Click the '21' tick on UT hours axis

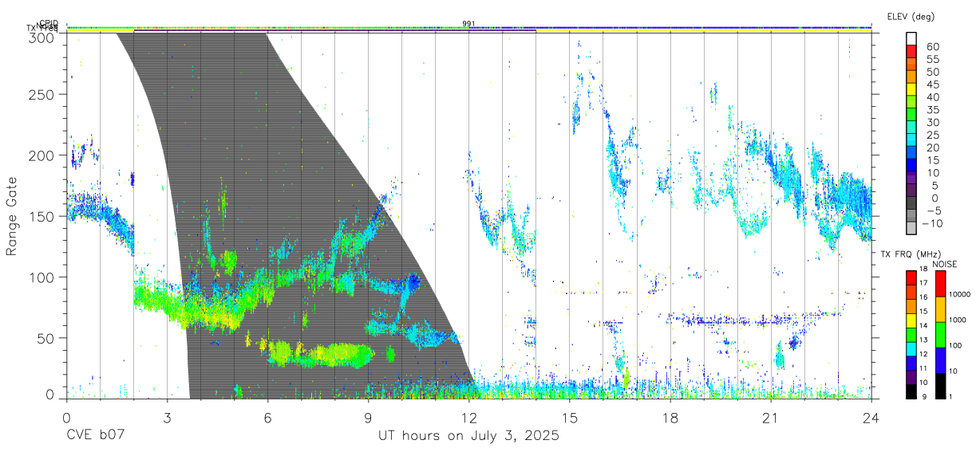pos(771,419)
